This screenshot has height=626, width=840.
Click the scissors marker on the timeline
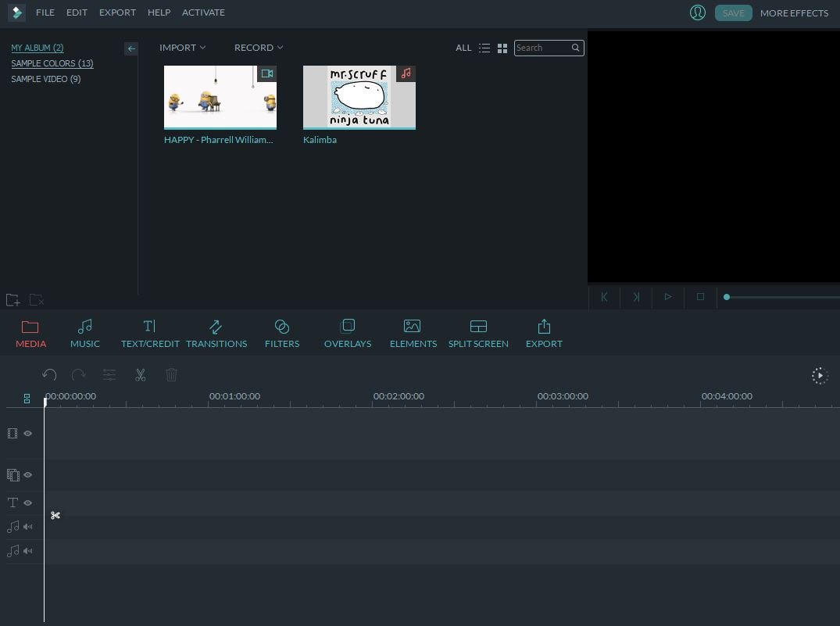pos(55,516)
